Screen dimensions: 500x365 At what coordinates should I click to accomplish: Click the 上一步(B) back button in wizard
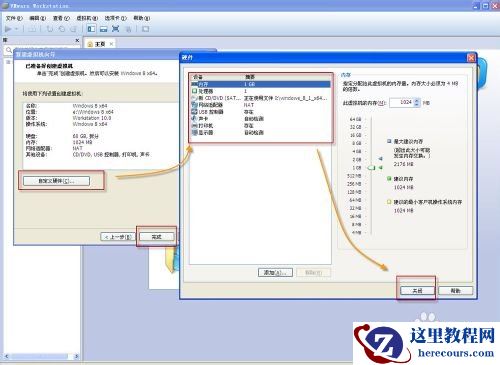point(118,237)
